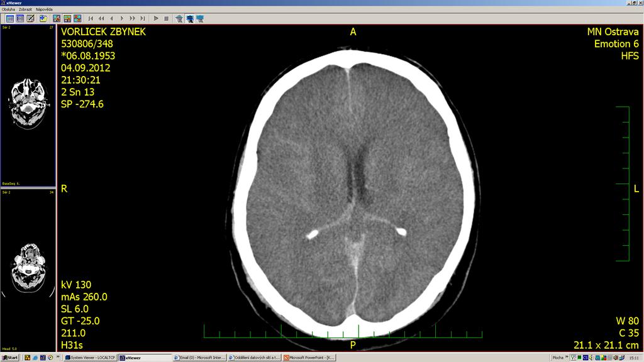Click the window width W 80
The height and width of the screenshot is (362, 644).
coord(627,321)
